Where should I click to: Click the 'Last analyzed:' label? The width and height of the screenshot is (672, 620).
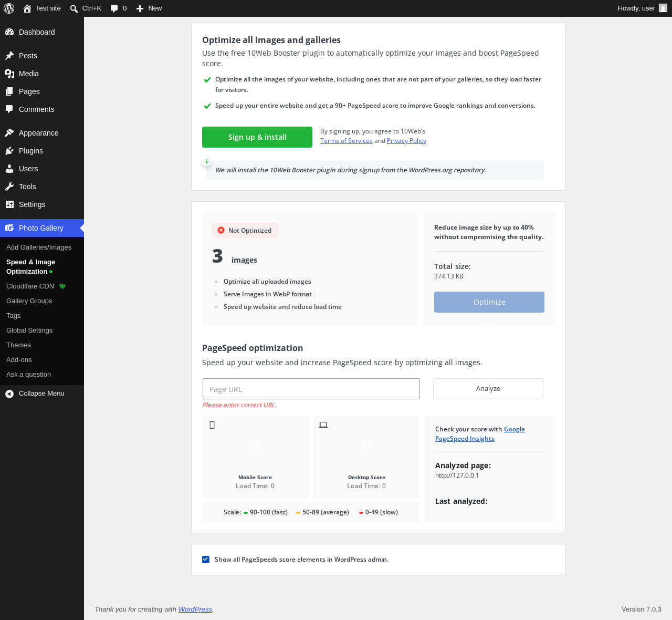461,501
